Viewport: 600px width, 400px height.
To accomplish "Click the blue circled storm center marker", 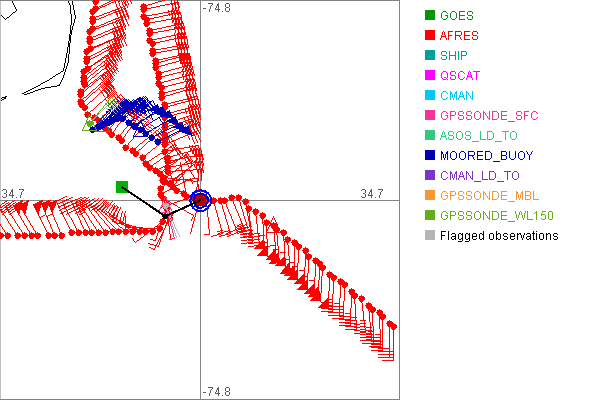I will [200, 201].
